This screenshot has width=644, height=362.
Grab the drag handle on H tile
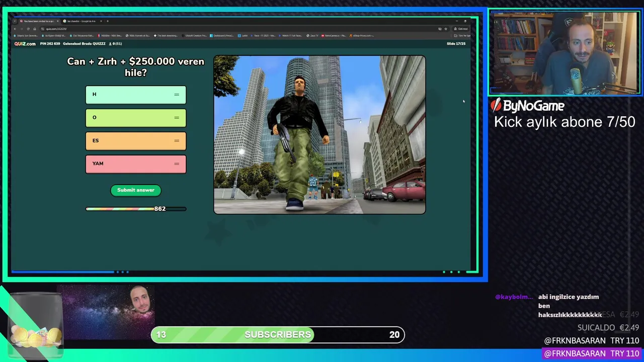point(177,95)
